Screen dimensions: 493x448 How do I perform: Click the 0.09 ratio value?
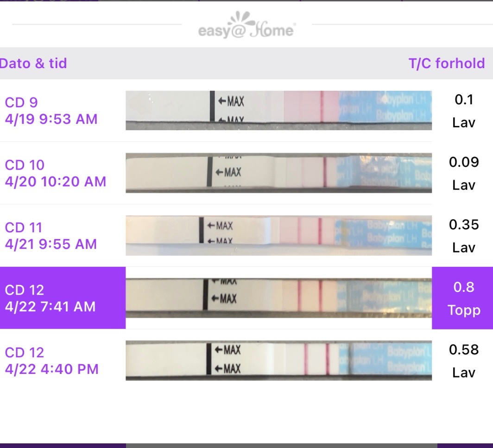click(463, 162)
